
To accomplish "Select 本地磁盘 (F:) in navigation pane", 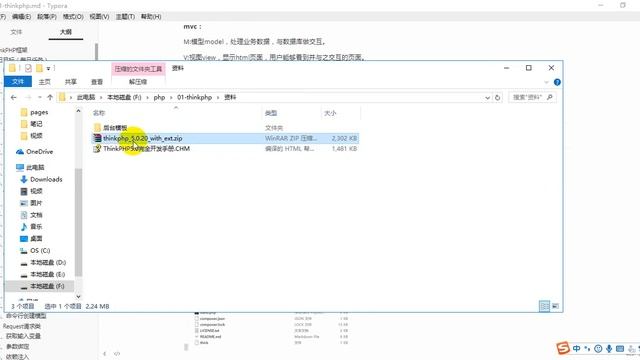I will (x=48, y=286).
